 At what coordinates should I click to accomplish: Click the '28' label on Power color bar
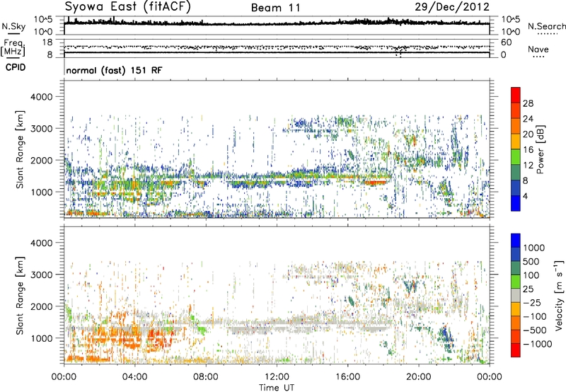[x=528, y=103]
